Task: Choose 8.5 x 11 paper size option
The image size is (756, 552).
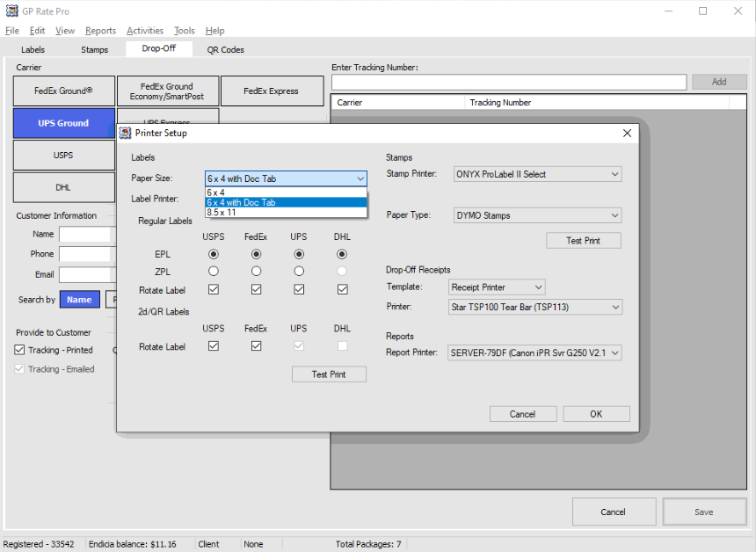Action: pos(286,212)
